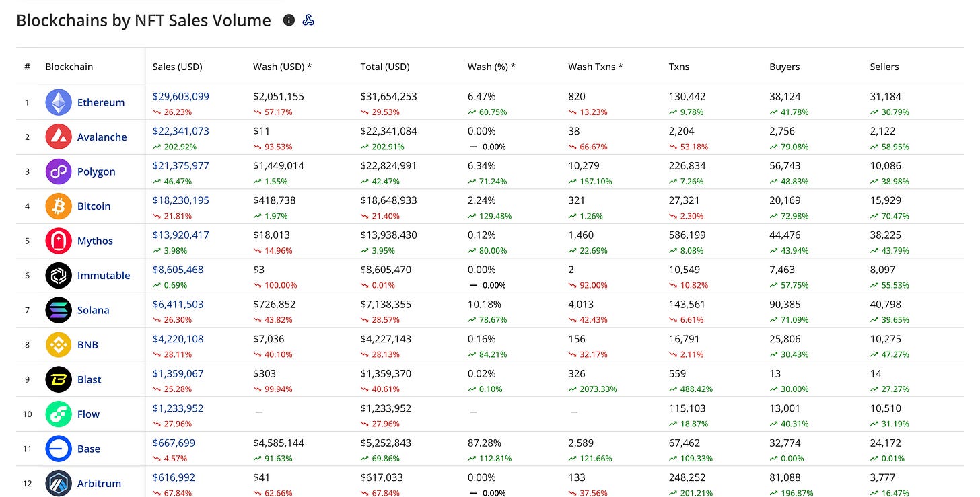Open the Base blockchain link
The height and width of the screenshot is (497, 980).
coord(89,449)
